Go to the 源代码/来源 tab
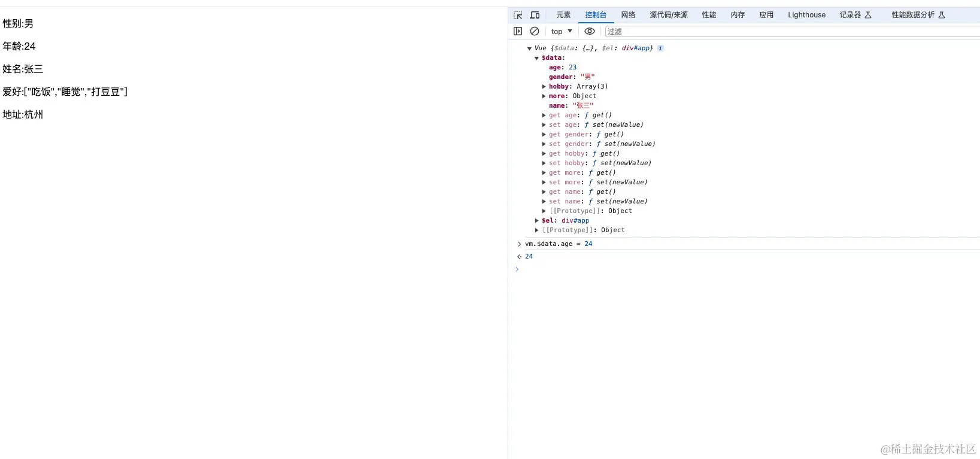The height and width of the screenshot is (459, 980). pos(669,15)
